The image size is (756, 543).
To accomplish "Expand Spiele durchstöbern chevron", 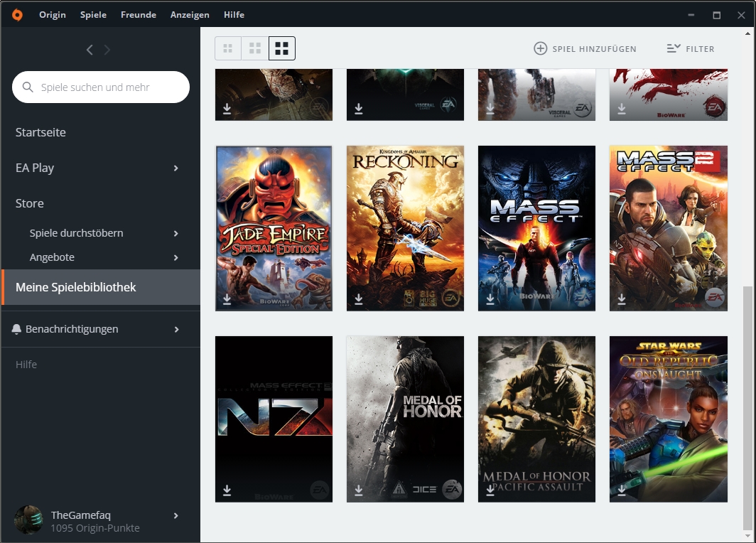I will click(176, 233).
